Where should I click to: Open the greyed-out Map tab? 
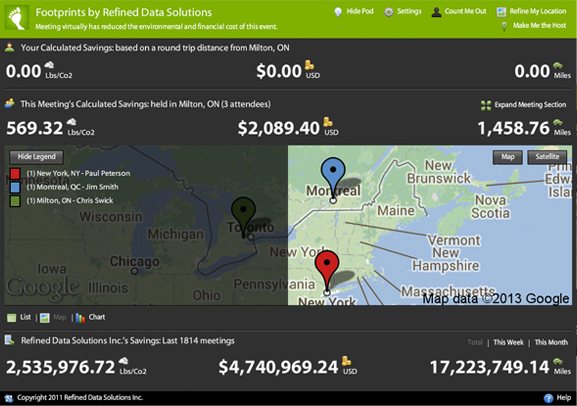(x=60, y=317)
